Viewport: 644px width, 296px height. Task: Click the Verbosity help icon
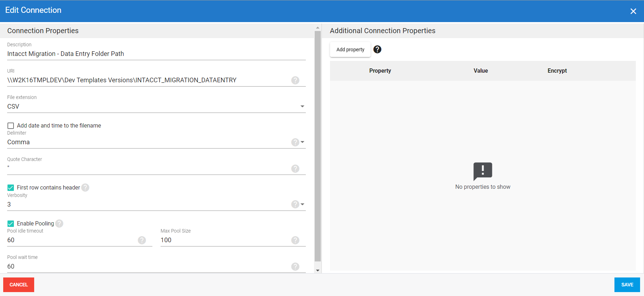tap(295, 204)
